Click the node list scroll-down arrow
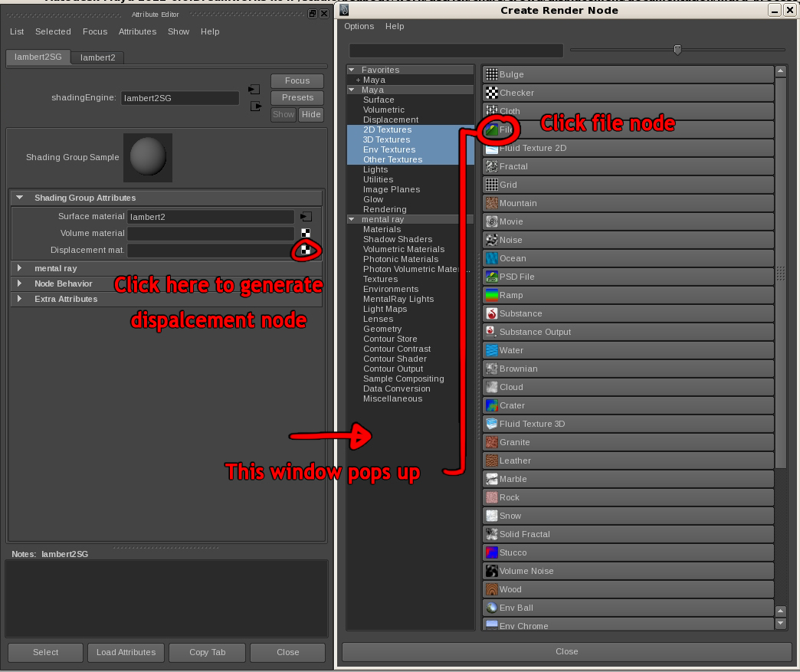Screen dimensions: 800x672 (x=780, y=623)
